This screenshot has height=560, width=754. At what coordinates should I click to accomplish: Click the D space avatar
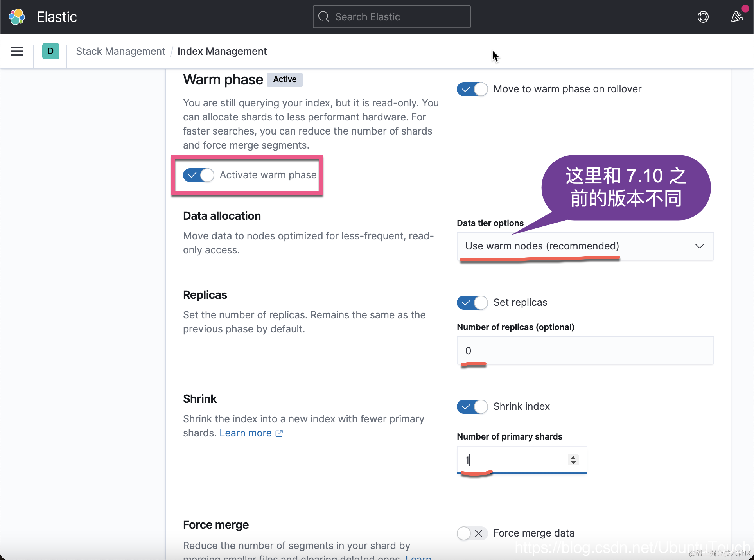(50, 51)
